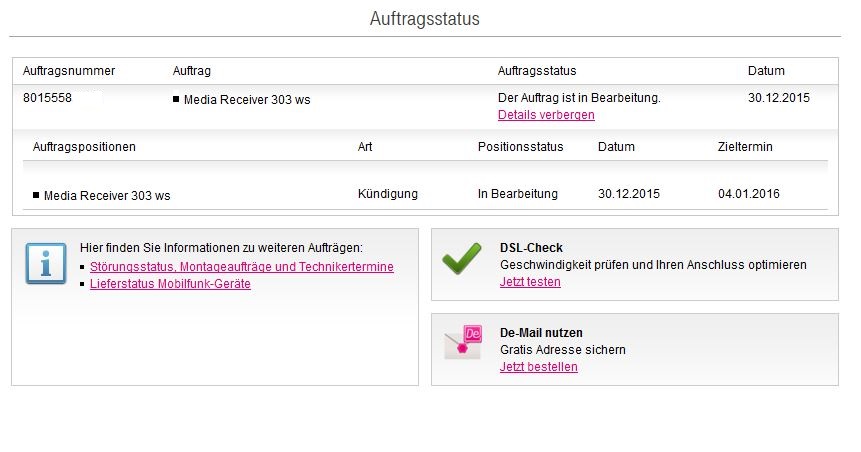Start DSL check with Jetzt testen
861x452 pixels.
point(530,282)
